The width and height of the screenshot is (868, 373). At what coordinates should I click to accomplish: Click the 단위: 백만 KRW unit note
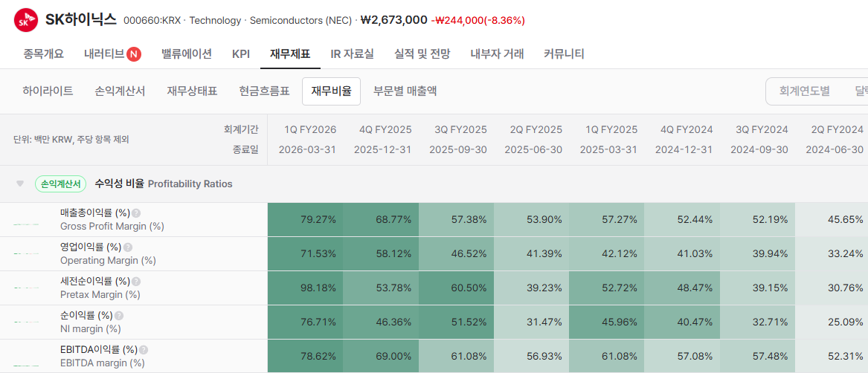coord(71,140)
